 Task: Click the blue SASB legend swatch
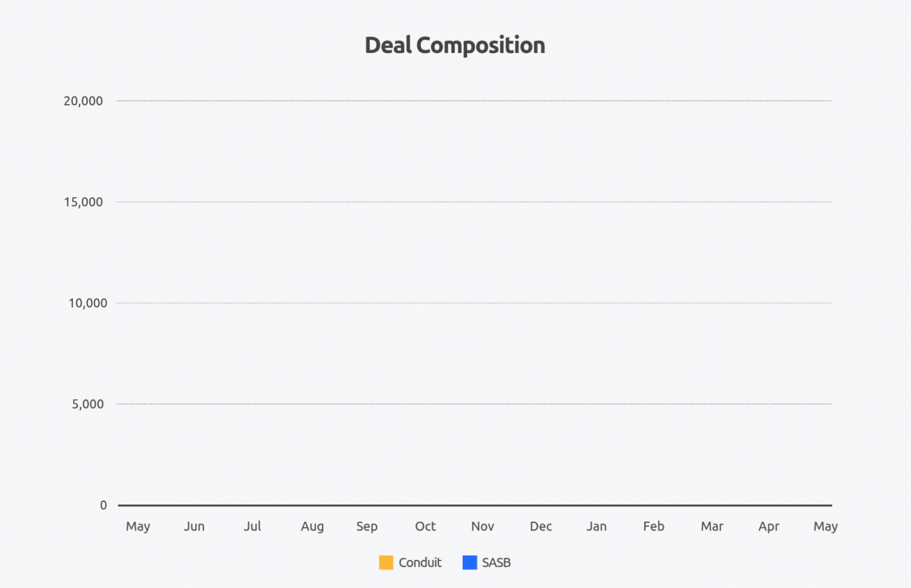pyautogui.click(x=470, y=563)
